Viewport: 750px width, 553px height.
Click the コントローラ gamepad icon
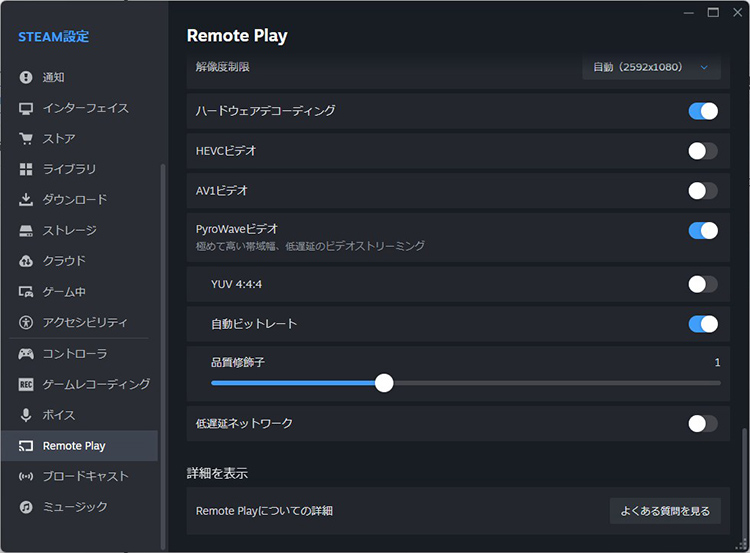(26, 354)
